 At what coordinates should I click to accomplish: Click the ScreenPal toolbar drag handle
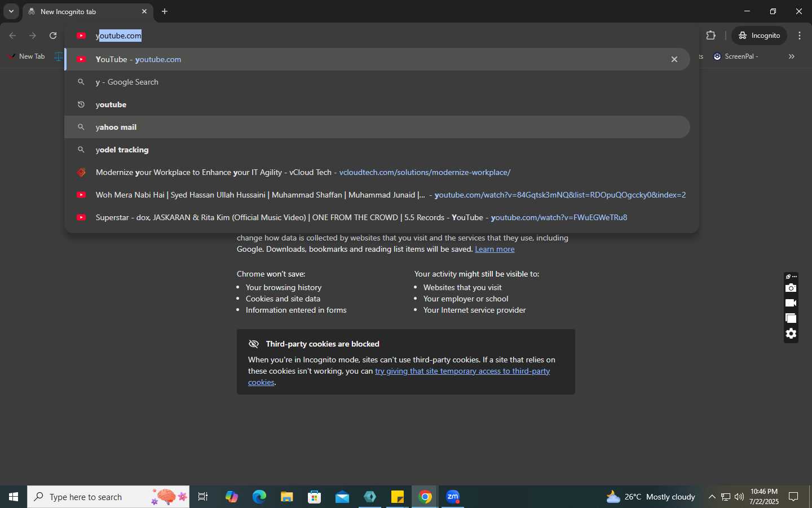pyautogui.click(x=791, y=277)
